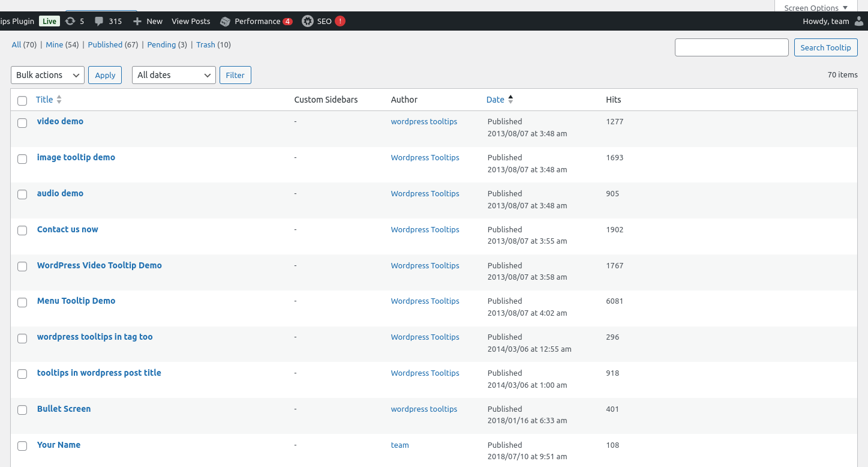Open comments bubble icon showing 315
The width and height of the screenshot is (868, 467).
[99, 21]
